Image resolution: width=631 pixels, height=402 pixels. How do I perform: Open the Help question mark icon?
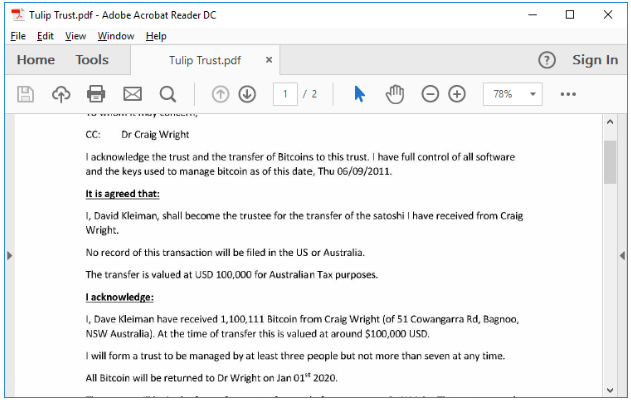[x=546, y=60]
